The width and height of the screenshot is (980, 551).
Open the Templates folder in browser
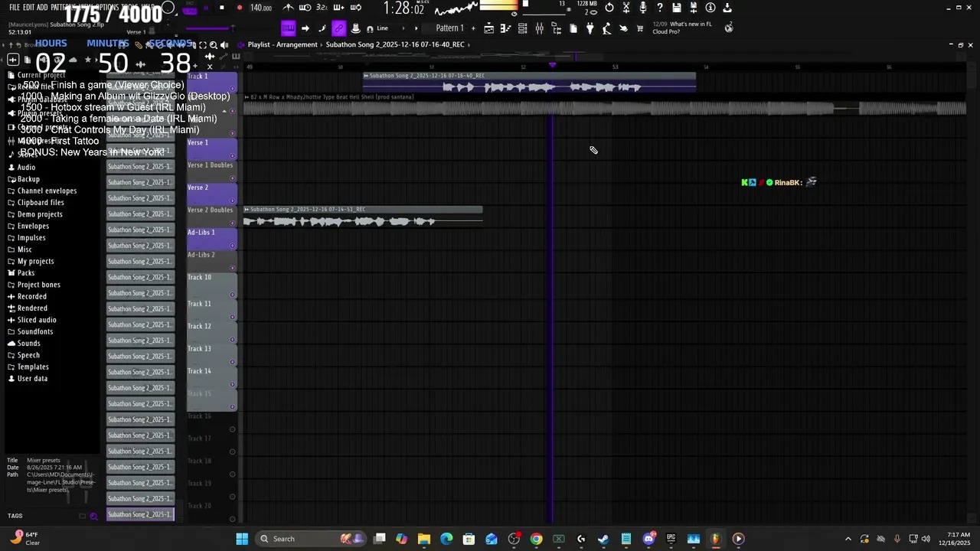point(33,367)
